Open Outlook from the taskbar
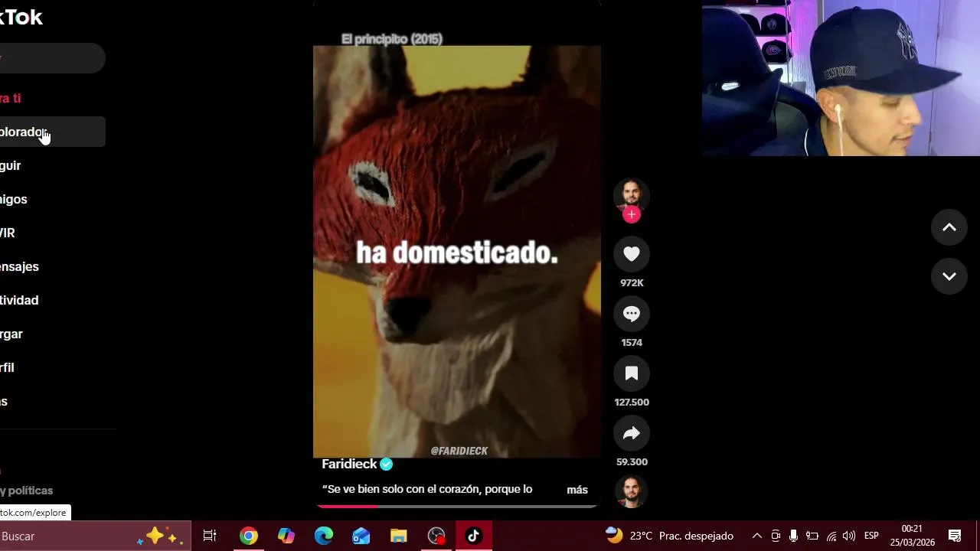 pos(361,536)
